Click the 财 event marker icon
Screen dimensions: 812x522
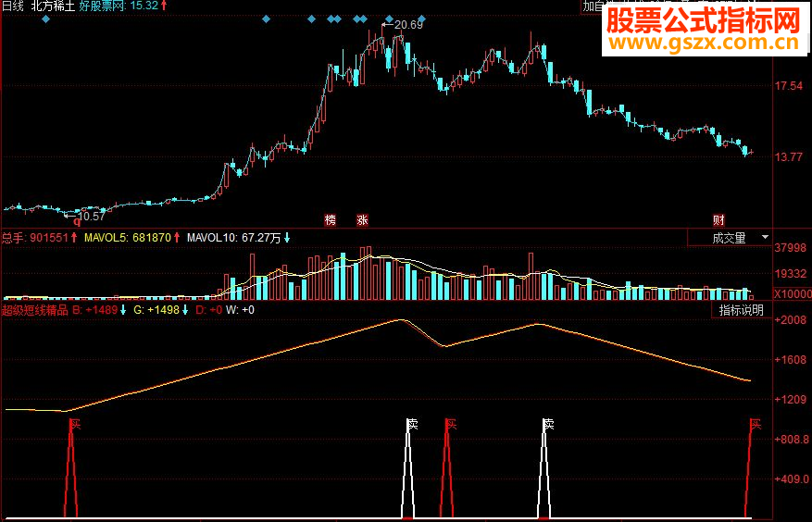pyautogui.click(x=718, y=220)
